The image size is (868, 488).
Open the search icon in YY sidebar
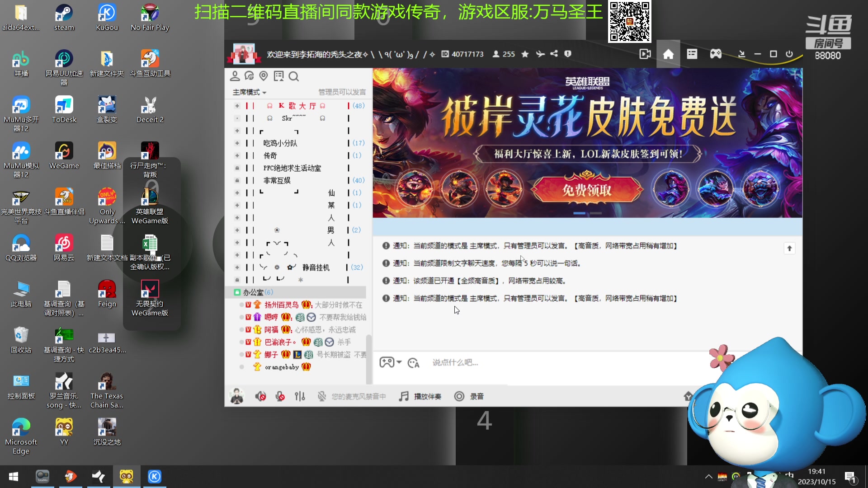[x=294, y=76]
